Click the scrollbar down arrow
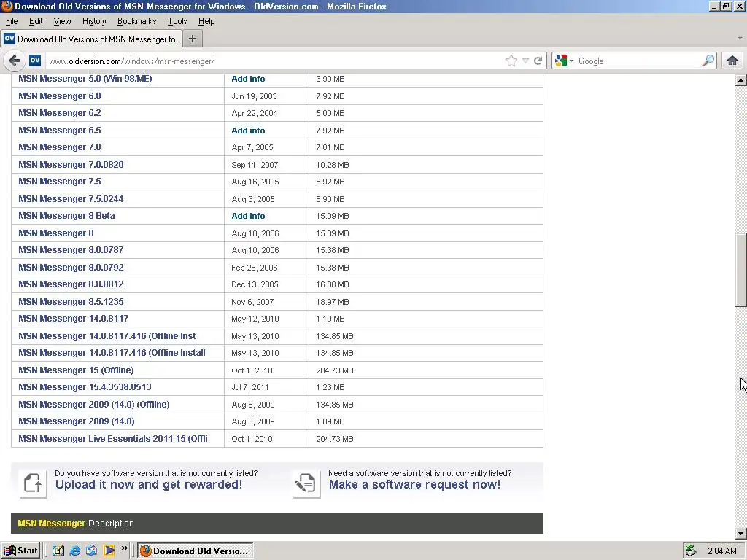Screen dimensions: 747x560 click(x=741, y=534)
